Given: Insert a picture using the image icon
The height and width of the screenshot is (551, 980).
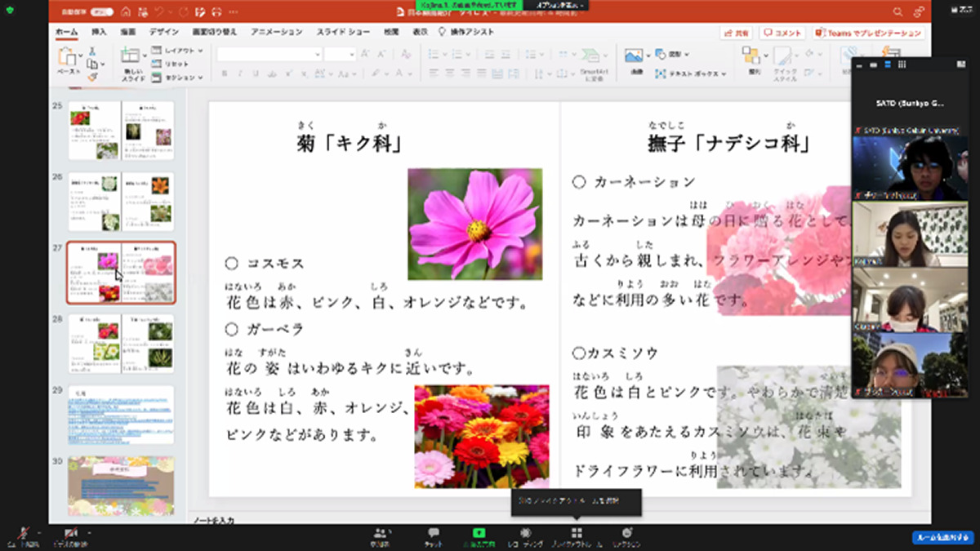Looking at the screenshot, I should [x=634, y=56].
